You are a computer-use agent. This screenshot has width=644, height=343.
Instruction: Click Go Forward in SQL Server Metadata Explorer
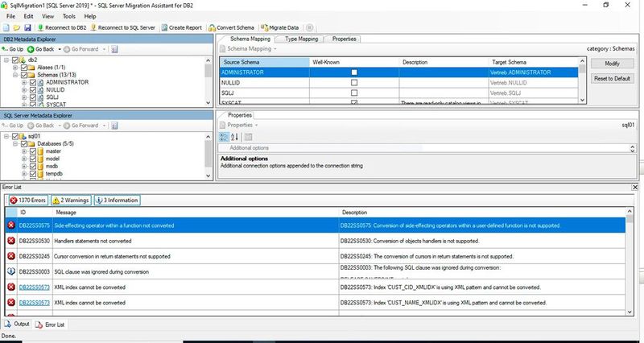coord(81,126)
